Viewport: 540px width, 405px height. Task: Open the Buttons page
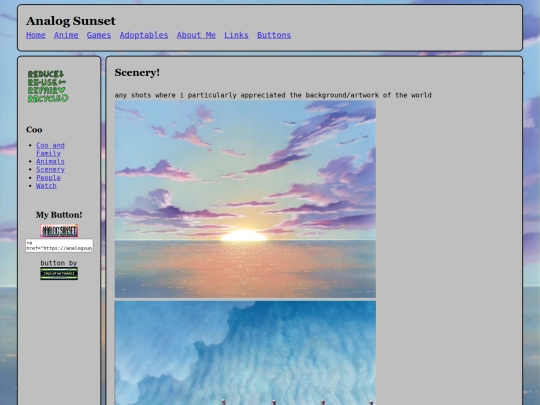pos(274,35)
